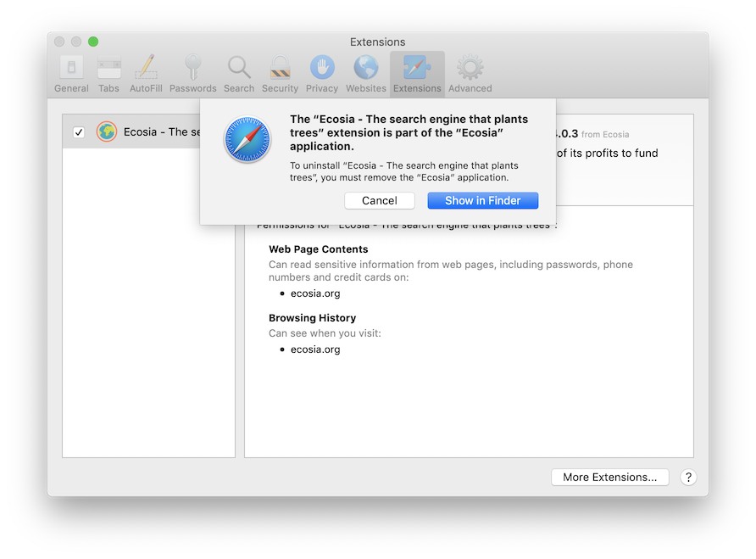This screenshot has width=756, height=559.
Task: Open the Advanced gear pane
Action: pos(470,74)
